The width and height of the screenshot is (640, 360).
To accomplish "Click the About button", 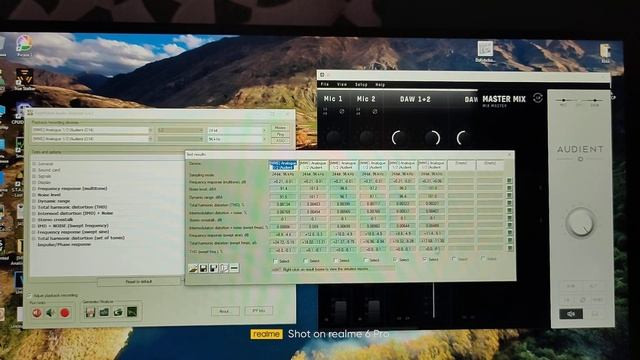I will [x=225, y=311].
